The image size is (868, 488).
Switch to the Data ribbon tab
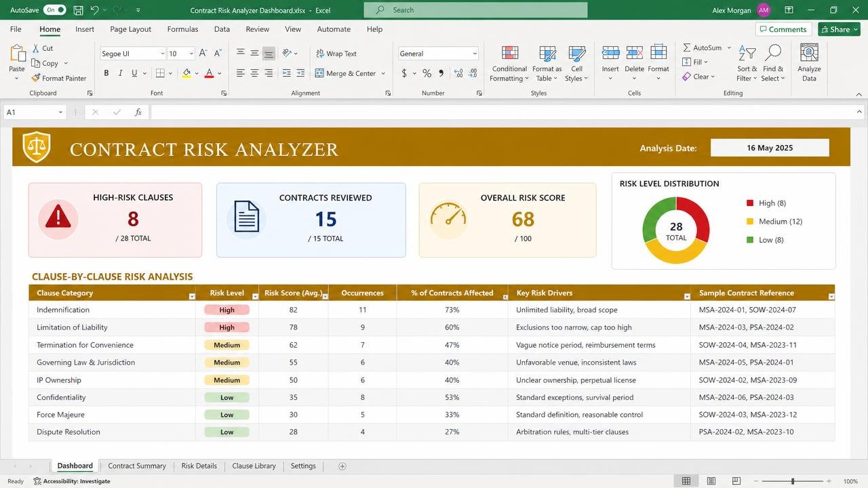pyautogui.click(x=222, y=29)
